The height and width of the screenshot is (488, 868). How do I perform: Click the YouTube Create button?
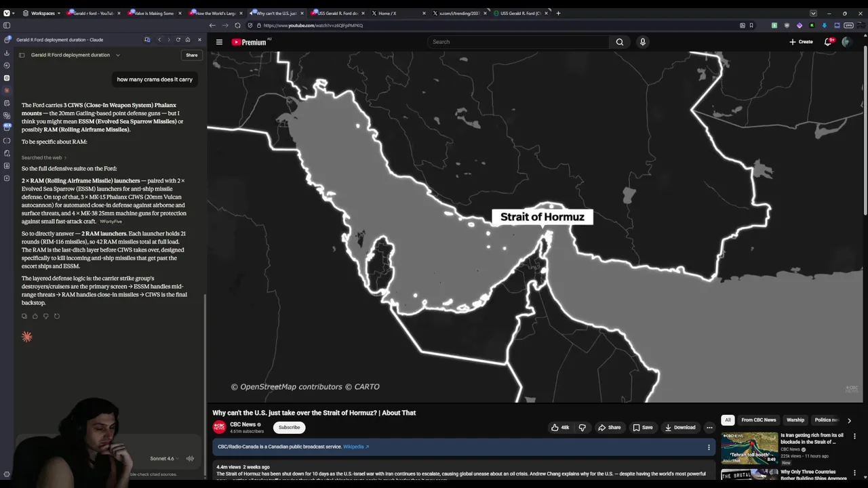(801, 42)
